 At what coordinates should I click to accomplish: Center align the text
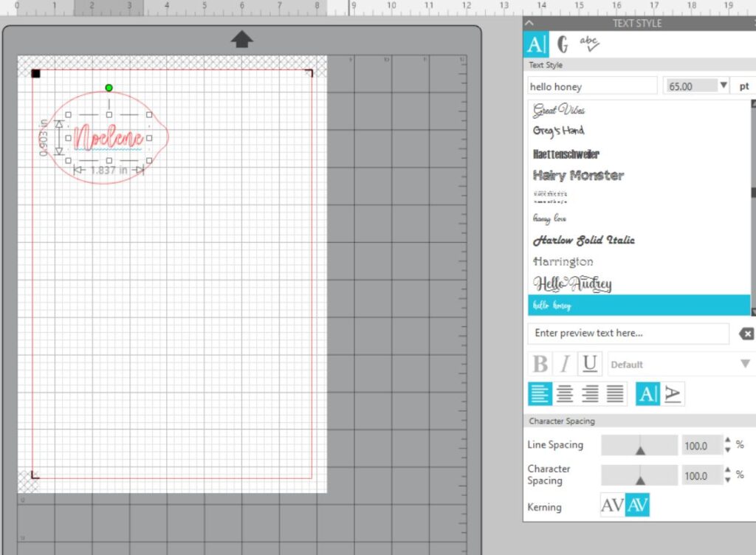[565, 394]
